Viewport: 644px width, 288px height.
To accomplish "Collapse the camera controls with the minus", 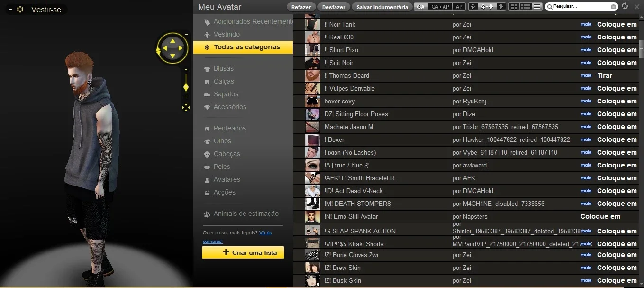I will tap(186, 35).
